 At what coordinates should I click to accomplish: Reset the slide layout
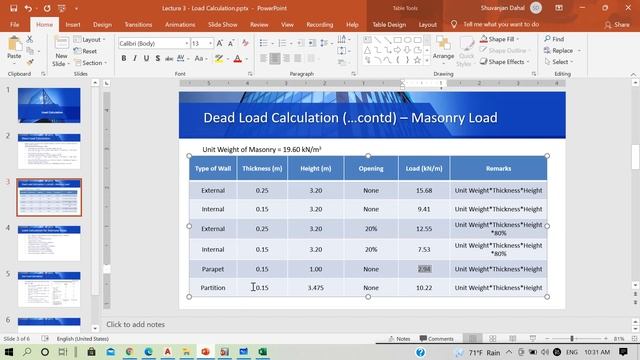(85, 51)
